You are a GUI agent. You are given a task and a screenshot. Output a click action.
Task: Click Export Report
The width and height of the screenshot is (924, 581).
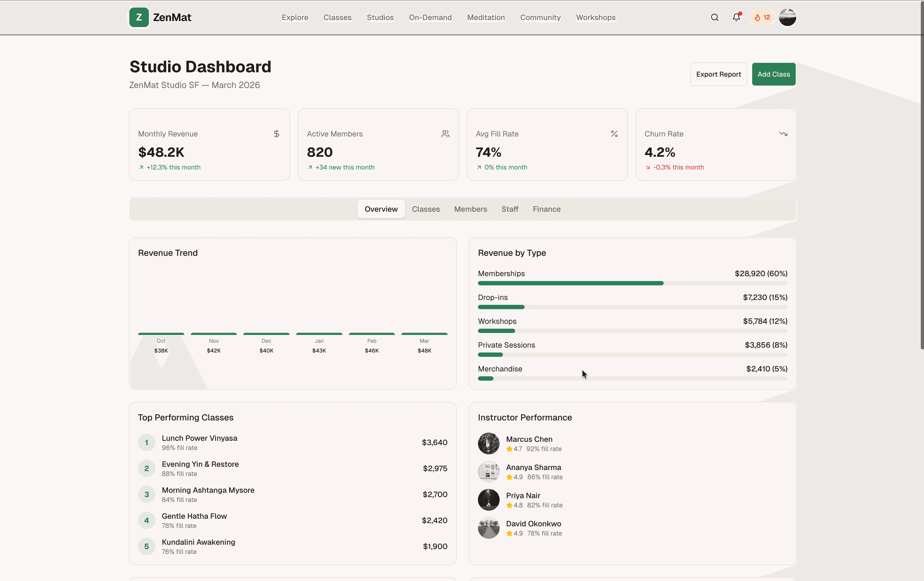(718, 74)
